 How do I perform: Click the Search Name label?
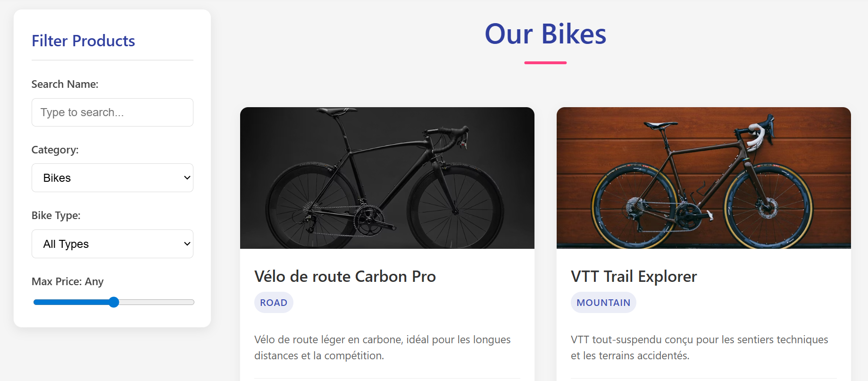coord(65,84)
